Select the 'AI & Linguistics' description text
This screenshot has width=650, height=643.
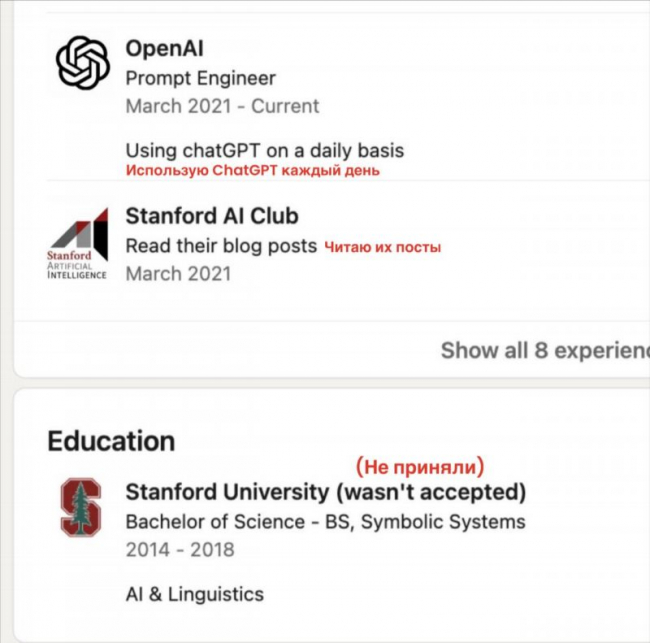(194, 594)
